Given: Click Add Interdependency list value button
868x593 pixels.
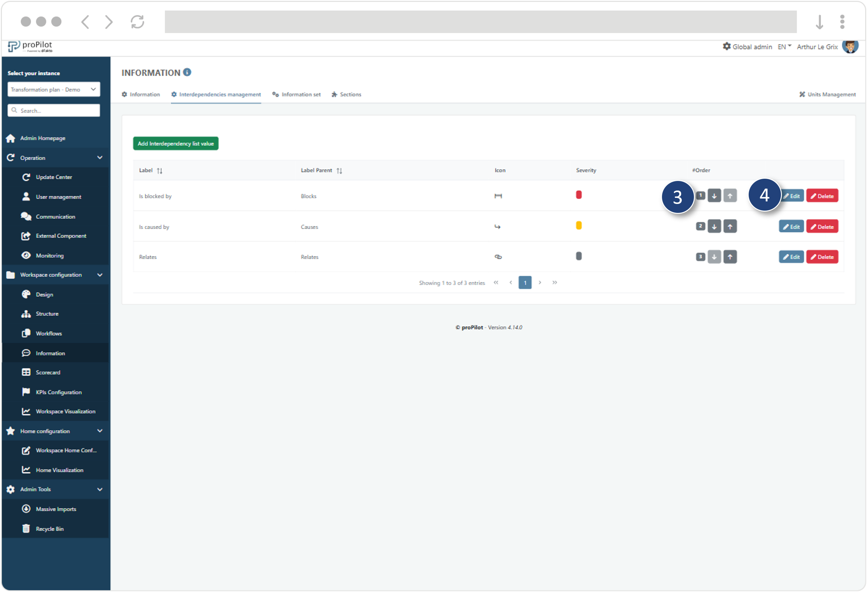Looking at the screenshot, I should coord(176,144).
